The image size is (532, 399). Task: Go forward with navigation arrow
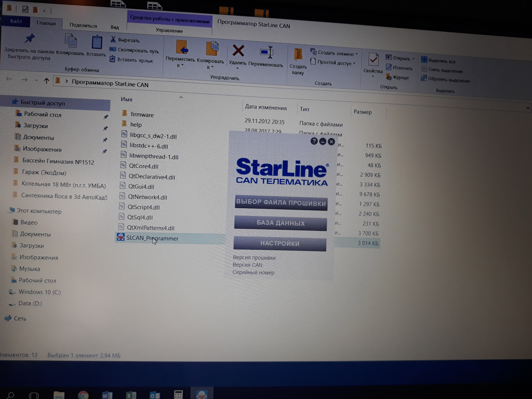24,80
